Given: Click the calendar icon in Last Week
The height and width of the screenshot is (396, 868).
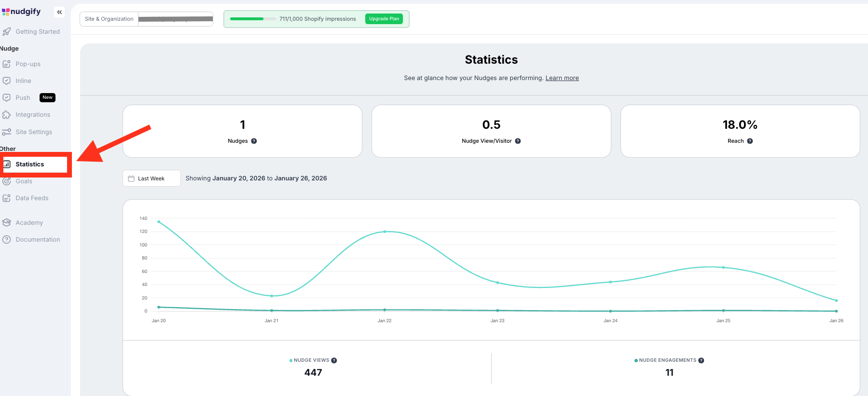Looking at the screenshot, I should [x=131, y=178].
